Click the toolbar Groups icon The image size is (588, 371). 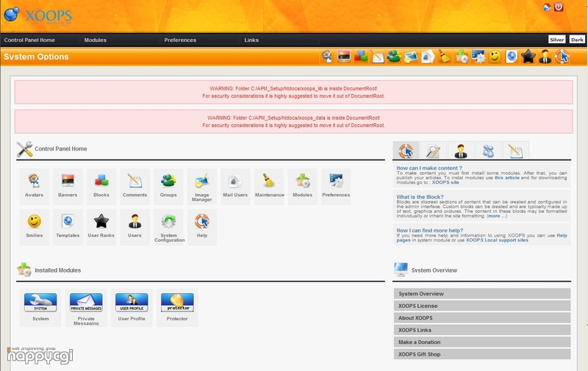click(x=394, y=57)
